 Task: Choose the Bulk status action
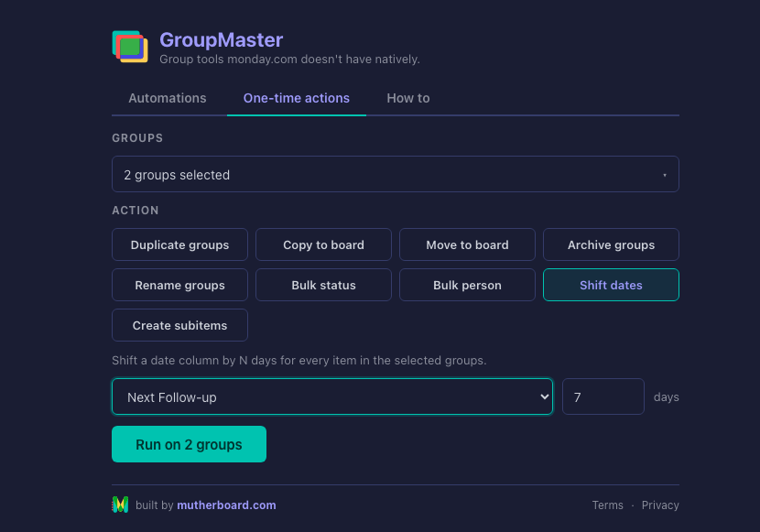pos(323,285)
